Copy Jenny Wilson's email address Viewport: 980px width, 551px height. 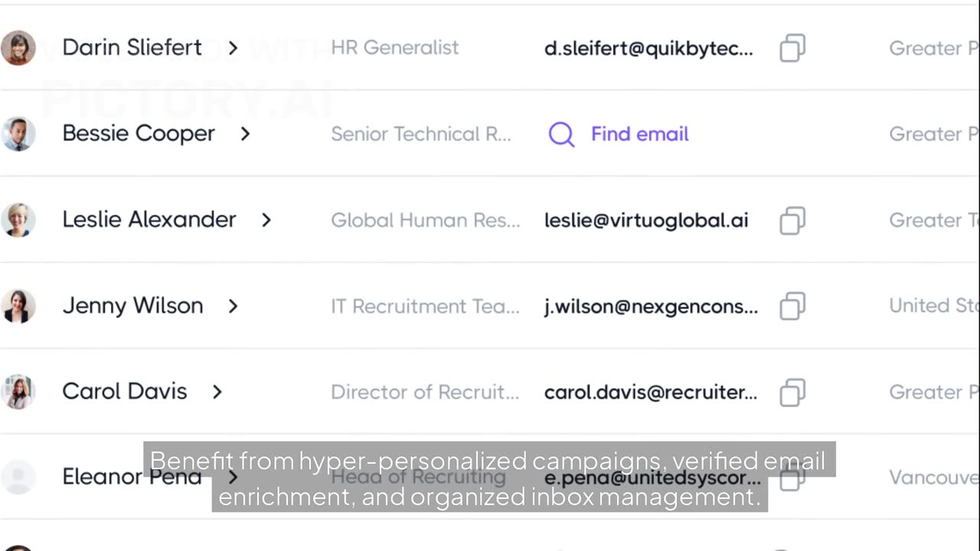792,306
